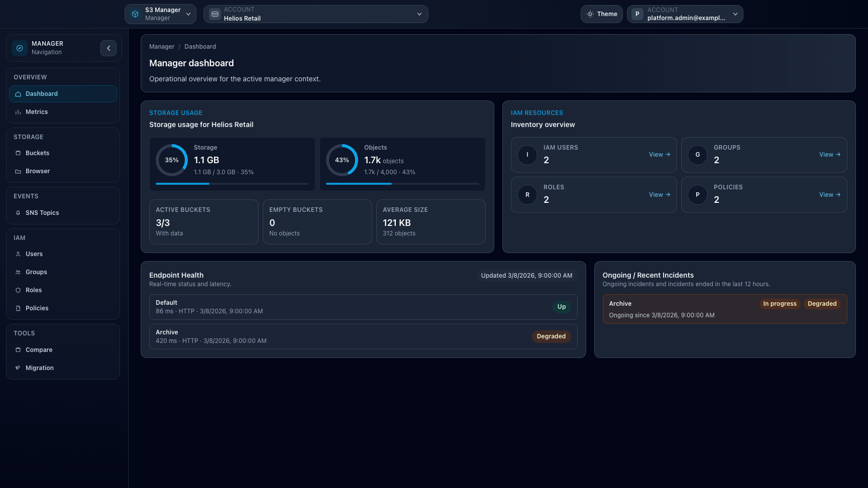868x488 pixels.
Task: Open the Helios Retail account dropdown
Action: 315,14
